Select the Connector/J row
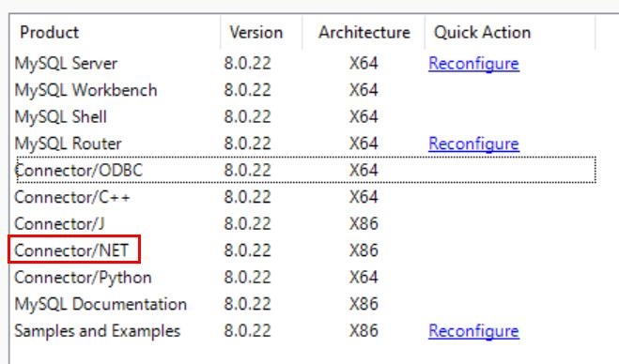619x364 pixels. [x=306, y=224]
